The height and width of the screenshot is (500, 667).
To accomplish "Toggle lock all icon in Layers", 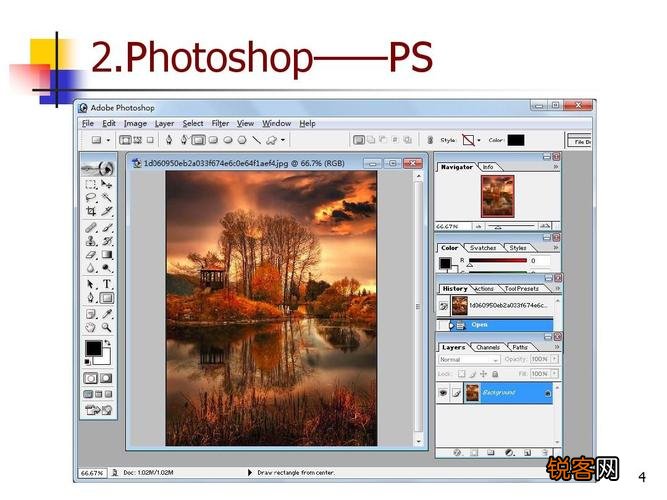I will 495,374.
